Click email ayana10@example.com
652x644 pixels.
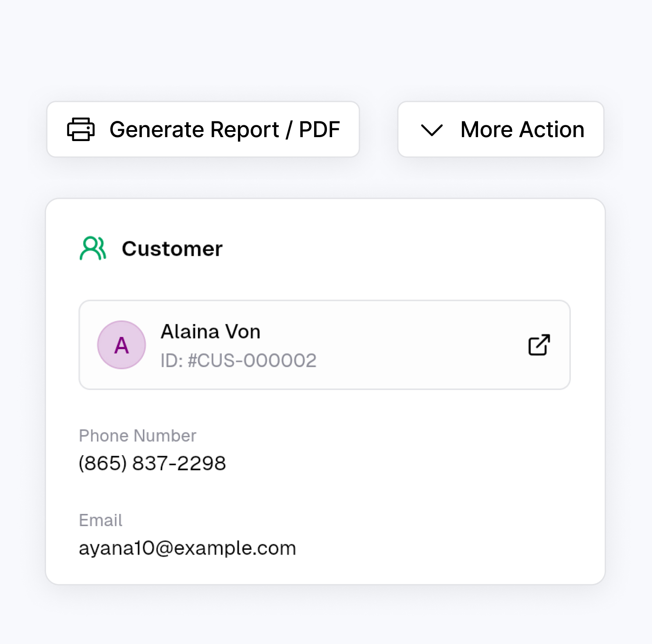[x=188, y=548]
